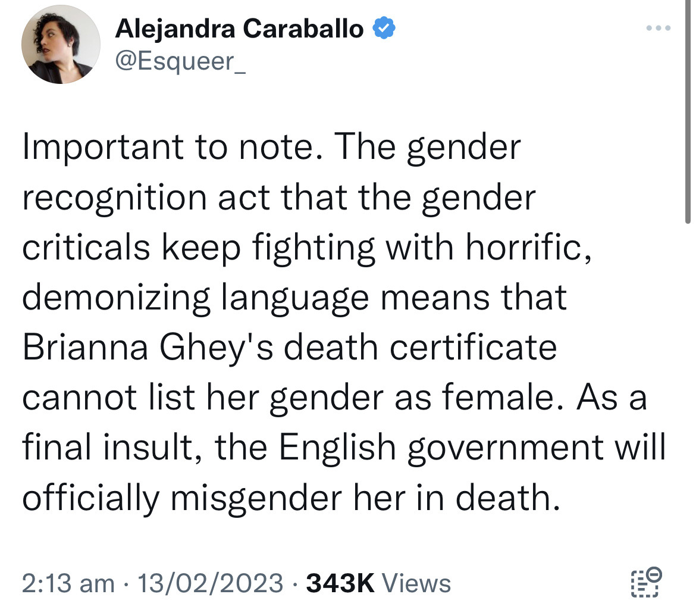The image size is (696, 616).
Task: Open the 343K Views analytics
Action: 378,583
